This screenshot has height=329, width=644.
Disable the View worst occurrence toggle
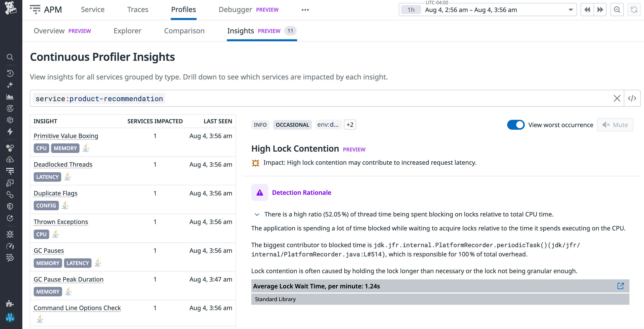[516, 125]
